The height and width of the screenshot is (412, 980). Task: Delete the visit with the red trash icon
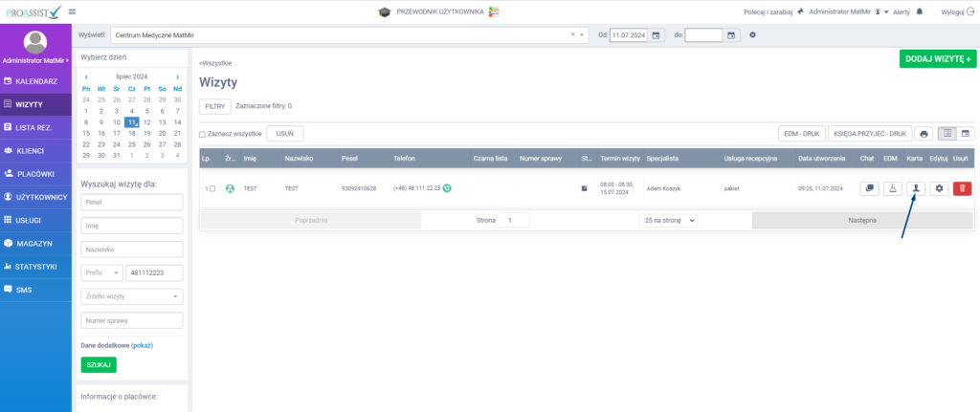tap(962, 188)
